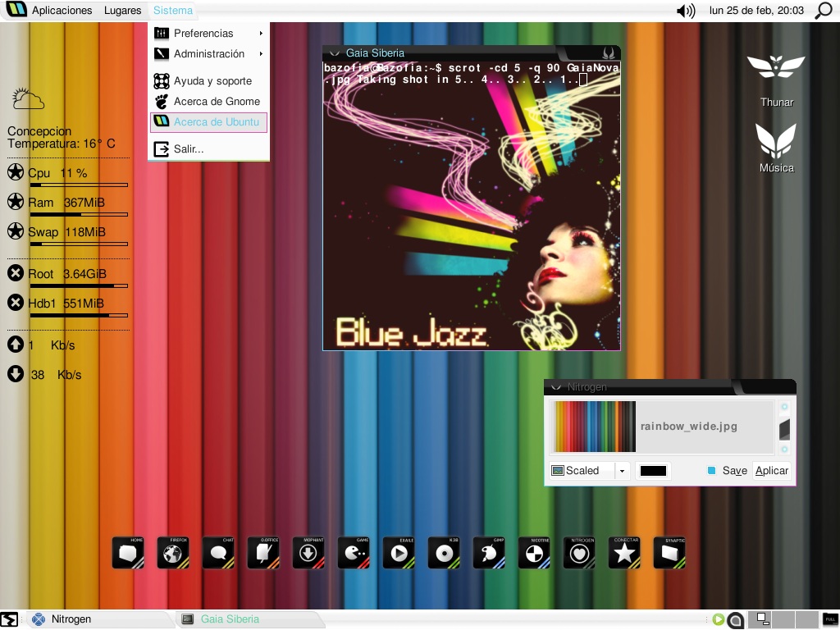The height and width of the screenshot is (630, 840).
Task: Click the X icon beside Root
Action: tap(16, 273)
